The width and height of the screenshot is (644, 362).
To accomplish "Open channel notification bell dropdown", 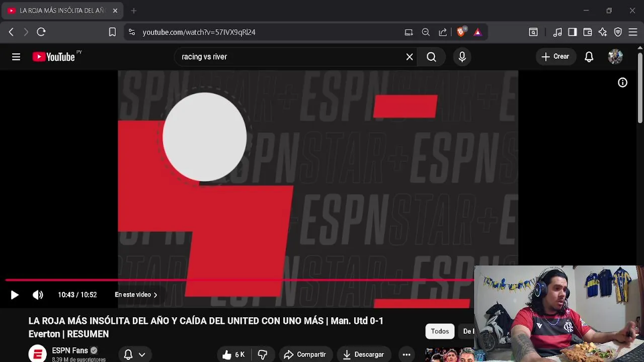I will tap(135, 354).
